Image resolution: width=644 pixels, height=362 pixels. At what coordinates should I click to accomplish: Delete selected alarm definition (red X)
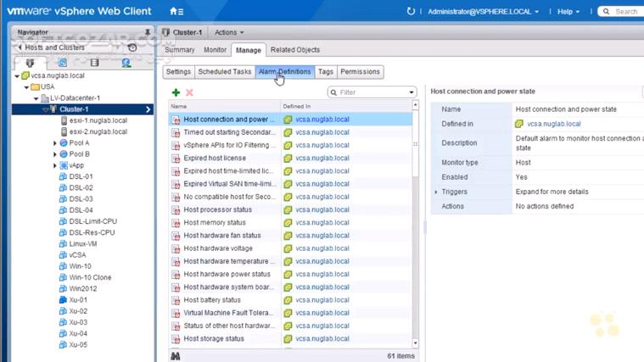(x=189, y=92)
